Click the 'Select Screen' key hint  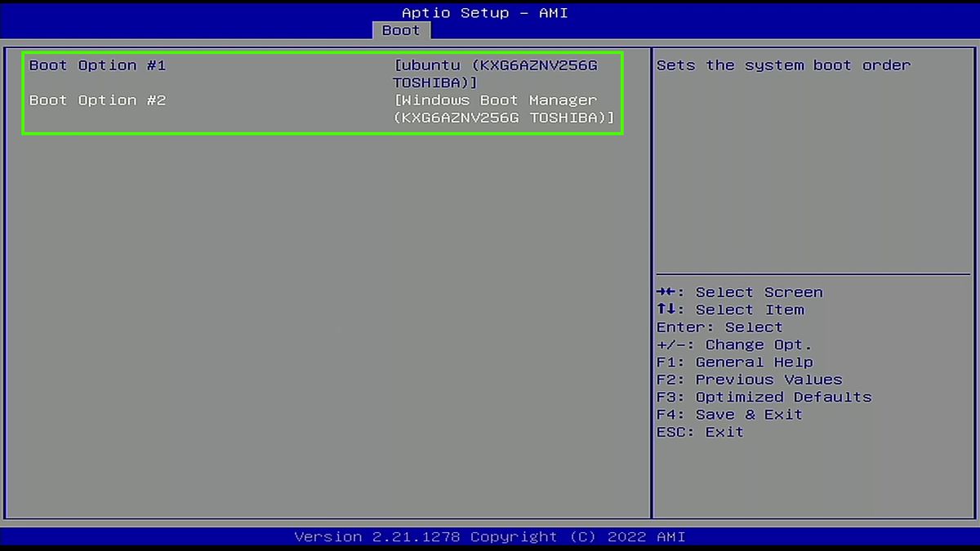[740, 292]
